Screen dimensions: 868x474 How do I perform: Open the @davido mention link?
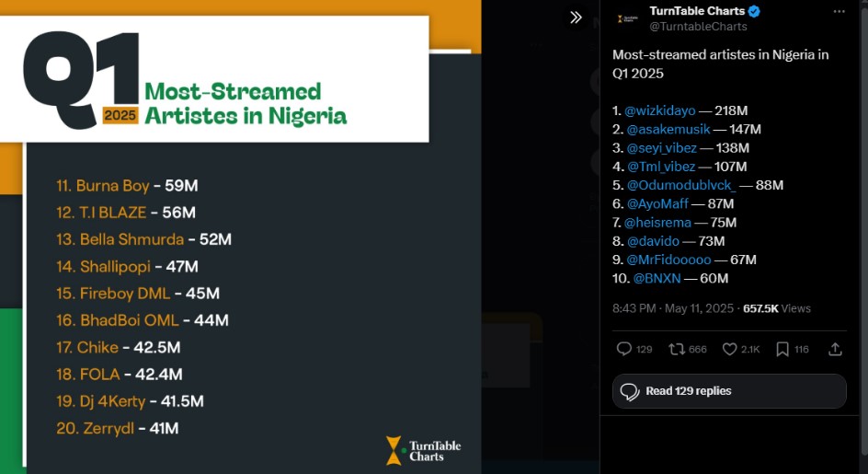click(653, 242)
